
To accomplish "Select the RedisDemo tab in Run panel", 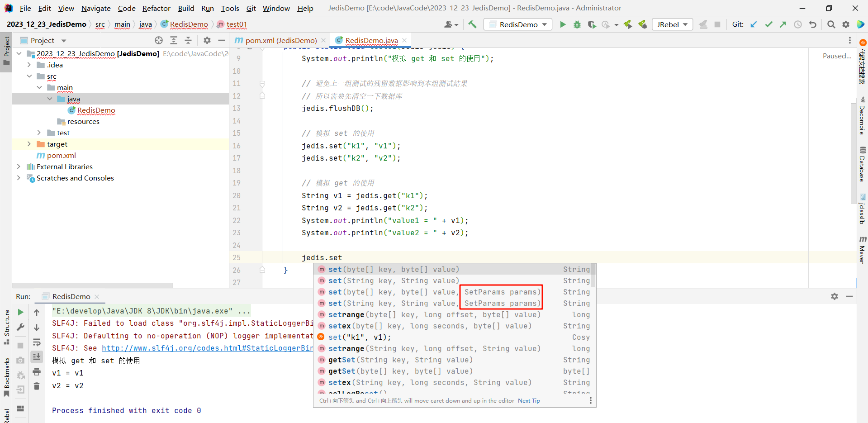I will 71,296.
